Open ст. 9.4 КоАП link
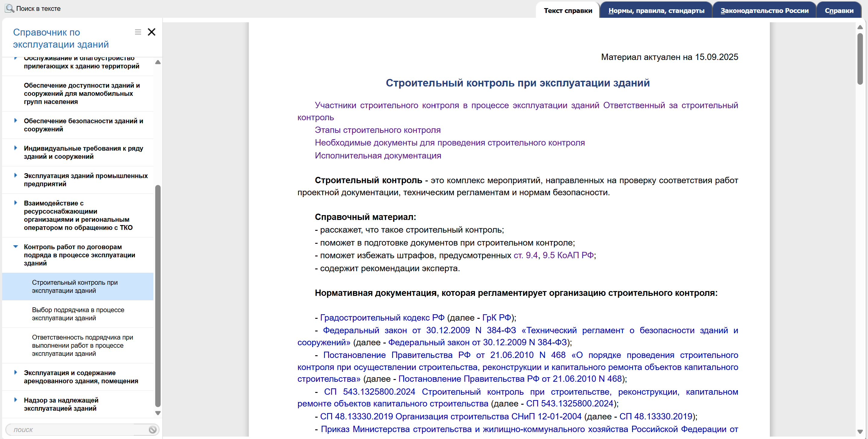The height and width of the screenshot is (439, 868). [x=525, y=256]
